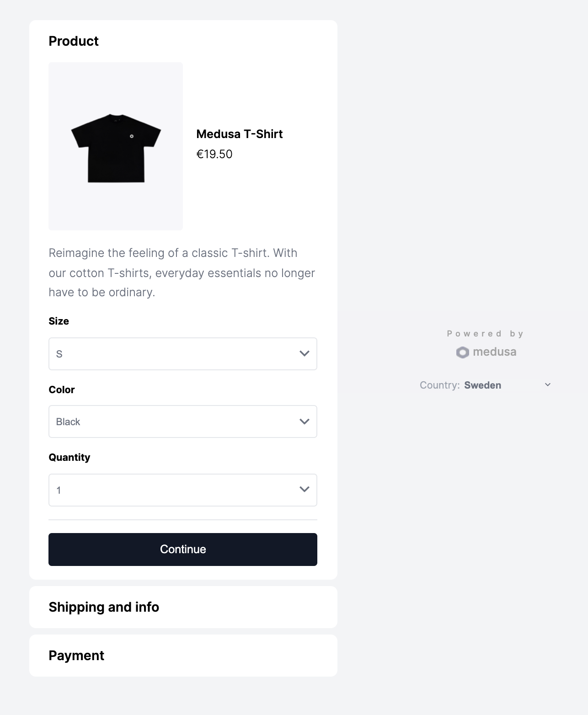Open the Size dropdown showing S
The image size is (588, 715).
tap(182, 354)
